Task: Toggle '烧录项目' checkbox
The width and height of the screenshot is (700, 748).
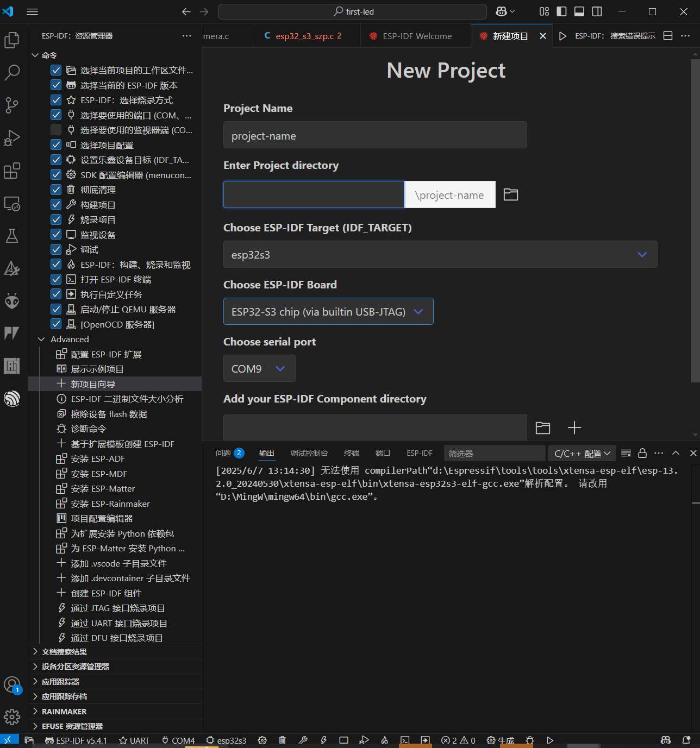Action: [x=56, y=219]
